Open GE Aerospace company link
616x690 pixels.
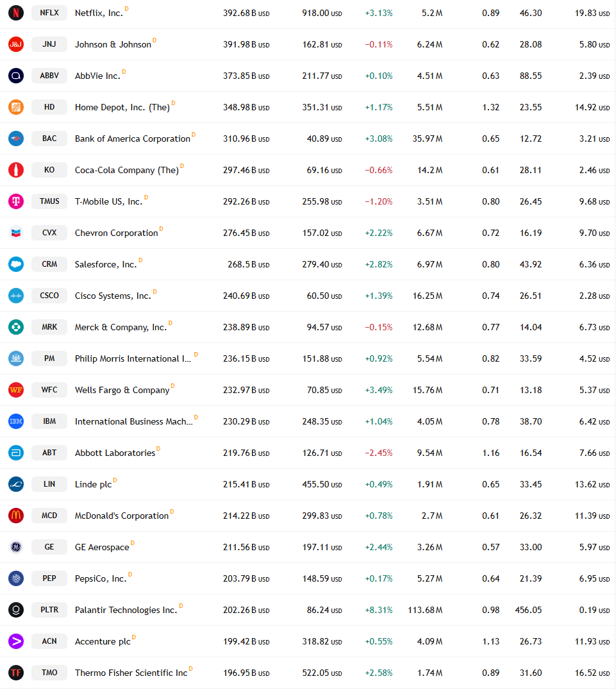[x=102, y=548]
